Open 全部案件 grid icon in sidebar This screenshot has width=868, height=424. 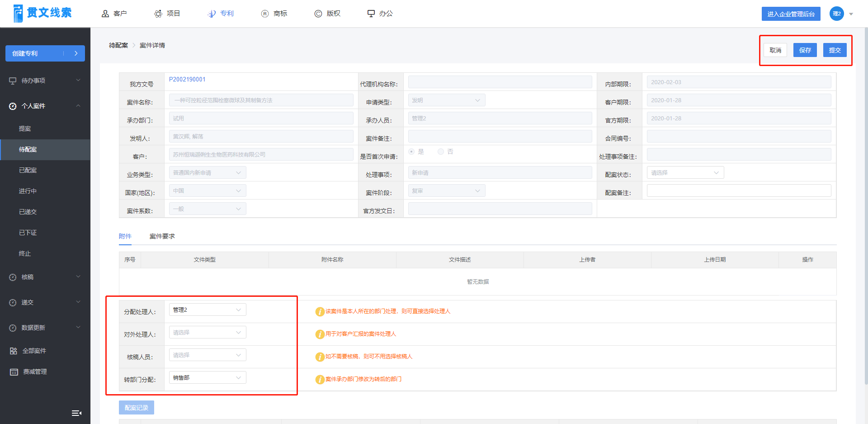(14, 351)
